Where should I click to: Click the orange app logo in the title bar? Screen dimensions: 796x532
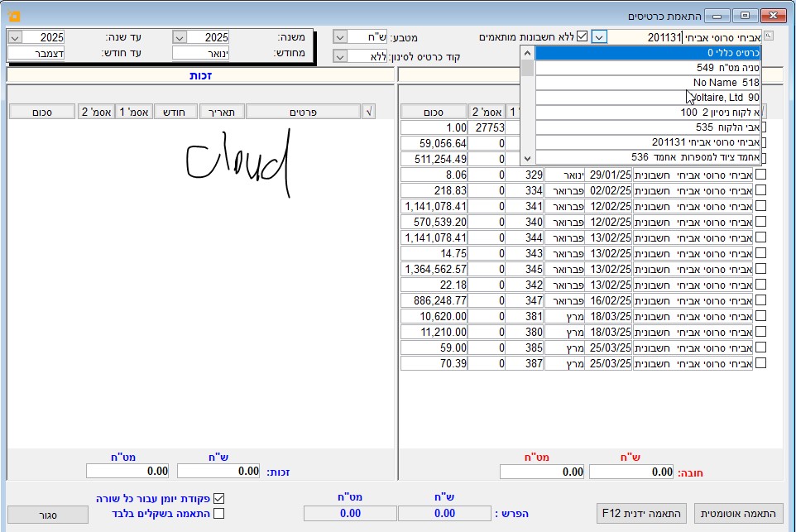coord(13,15)
